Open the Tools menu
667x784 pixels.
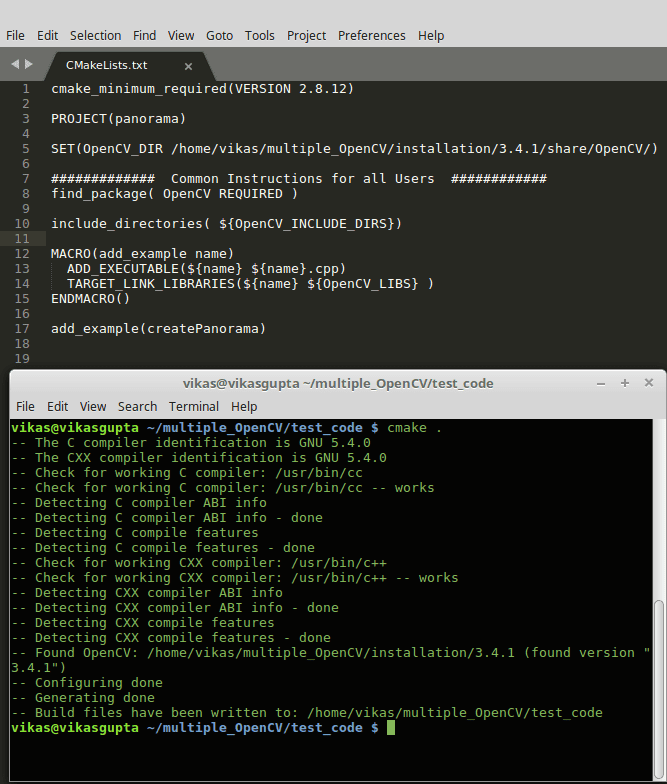pos(260,36)
